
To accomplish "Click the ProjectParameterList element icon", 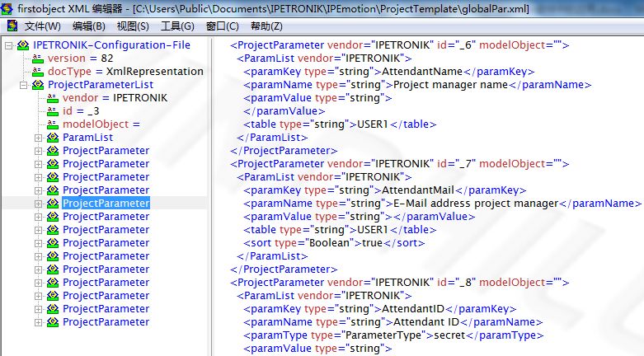I will (38, 85).
